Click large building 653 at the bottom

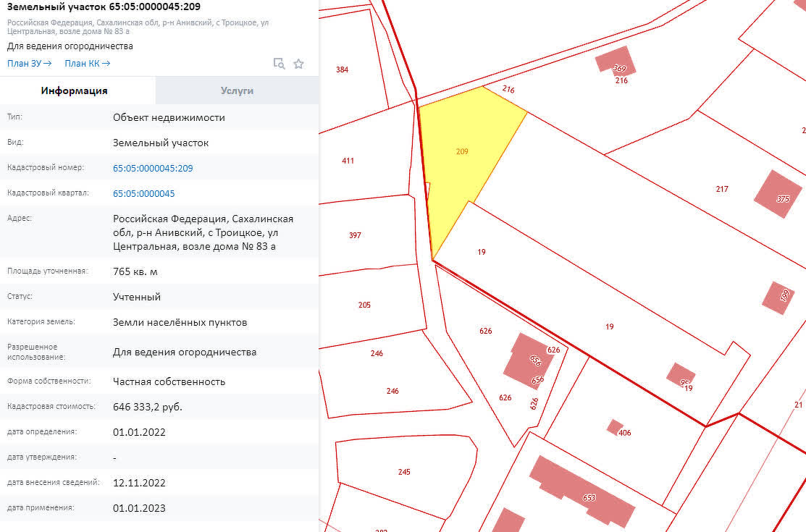(590, 497)
